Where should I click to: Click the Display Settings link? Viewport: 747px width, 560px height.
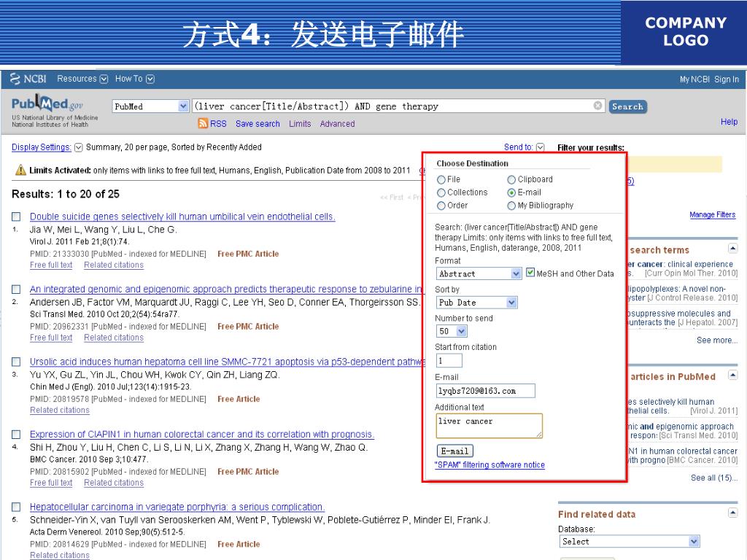(x=42, y=147)
